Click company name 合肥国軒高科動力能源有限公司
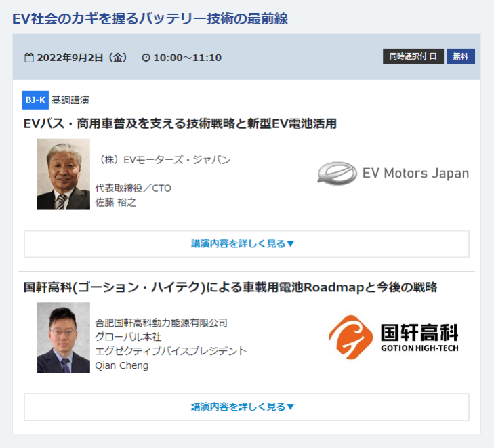This screenshot has height=448, width=494. coord(161,323)
